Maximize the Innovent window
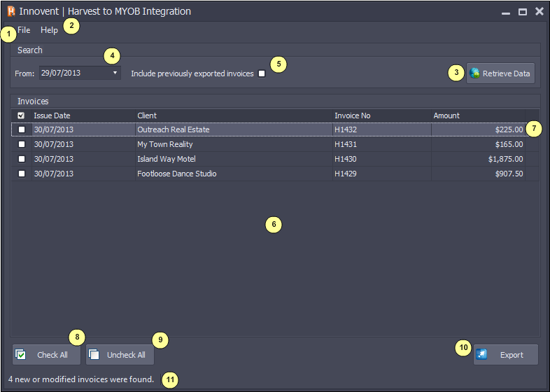 coord(523,12)
